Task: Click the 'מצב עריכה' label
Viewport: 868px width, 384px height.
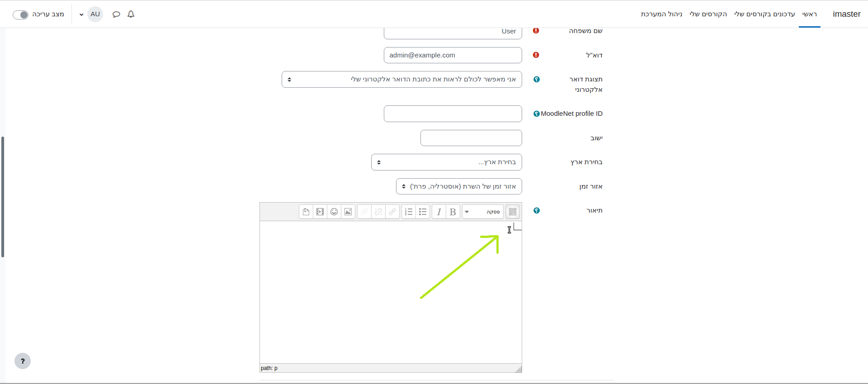Action: pyautogui.click(x=48, y=14)
